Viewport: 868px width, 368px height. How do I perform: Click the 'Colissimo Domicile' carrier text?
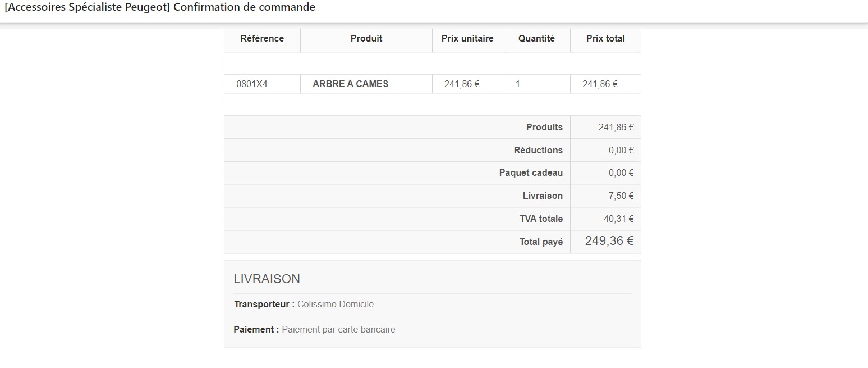[x=336, y=305]
